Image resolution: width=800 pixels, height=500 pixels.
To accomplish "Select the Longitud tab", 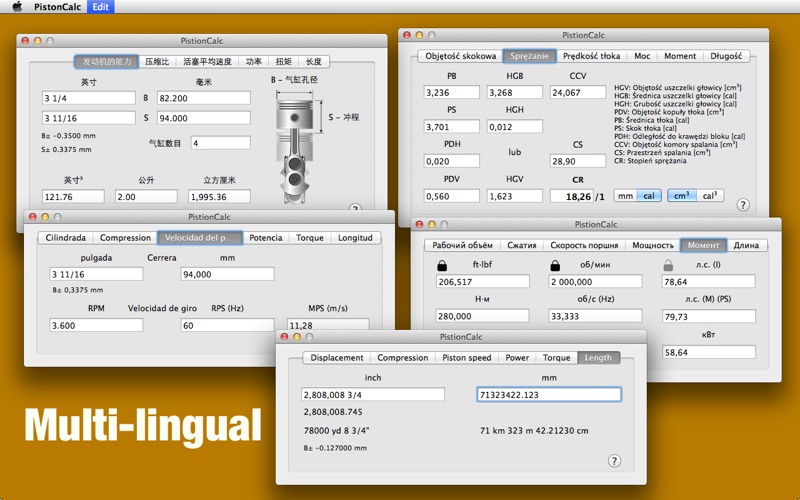I will 355,238.
